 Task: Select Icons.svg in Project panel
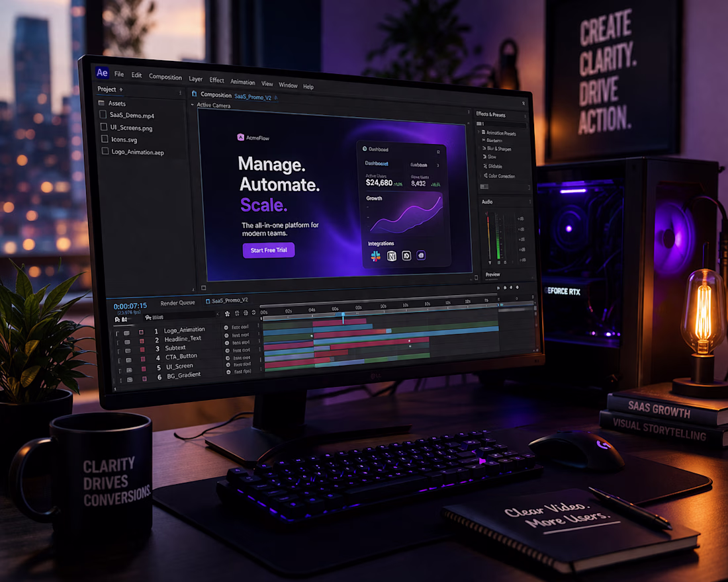124,140
